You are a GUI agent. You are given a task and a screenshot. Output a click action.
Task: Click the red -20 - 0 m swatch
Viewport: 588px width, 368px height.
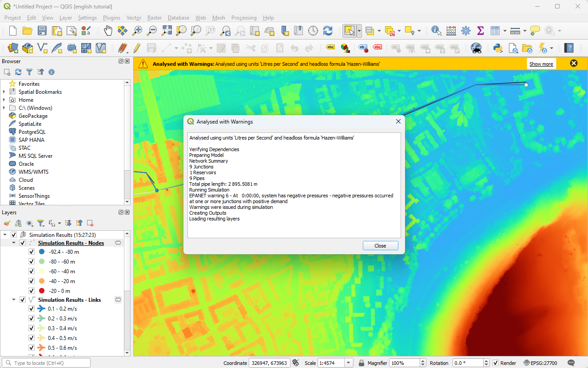tap(42, 291)
